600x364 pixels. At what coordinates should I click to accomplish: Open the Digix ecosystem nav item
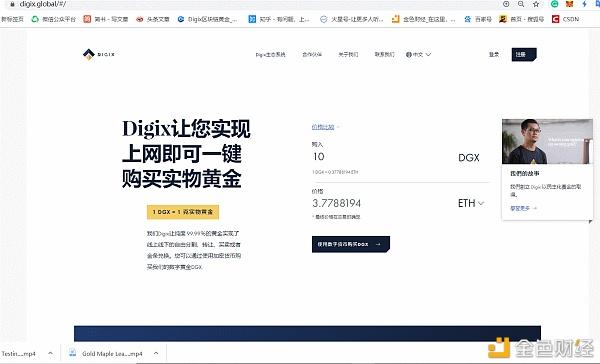pyautogui.click(x=270, y=54)
